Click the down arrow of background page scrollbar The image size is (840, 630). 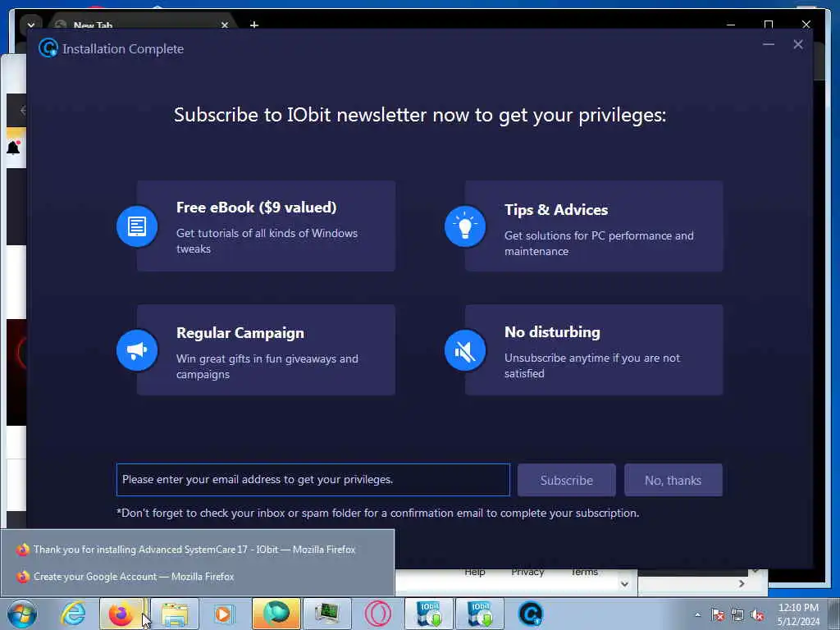click(x=624, y=584)
